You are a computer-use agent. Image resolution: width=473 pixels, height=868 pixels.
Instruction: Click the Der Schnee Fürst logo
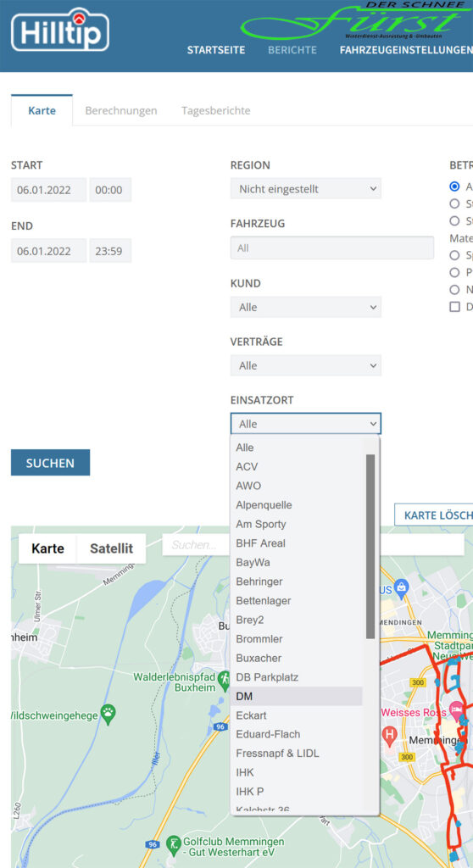(x=356, y=21)
